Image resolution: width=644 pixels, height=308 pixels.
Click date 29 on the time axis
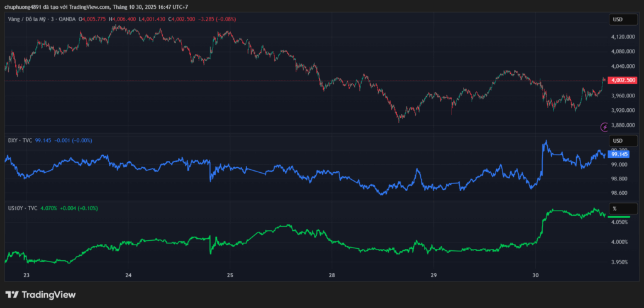pyautogui.click(x=433, y=275)
